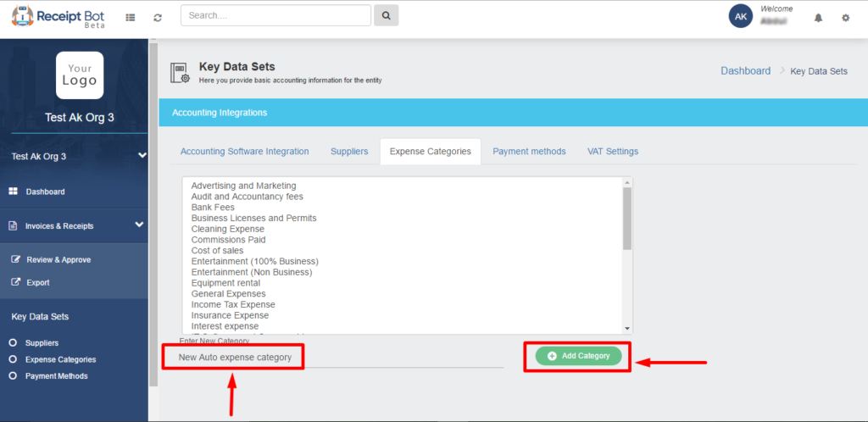Click the Export arrow icon
868x422 pixels.
[16, 282]
